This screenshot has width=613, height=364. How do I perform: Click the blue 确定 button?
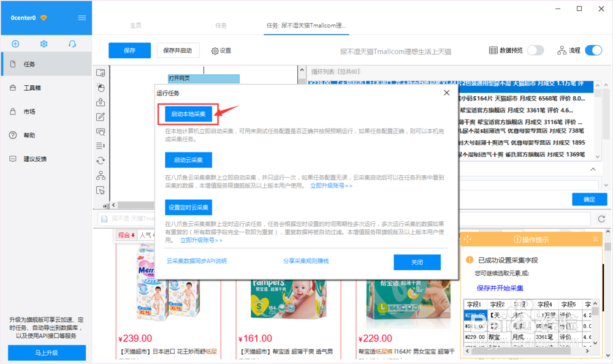590,199
